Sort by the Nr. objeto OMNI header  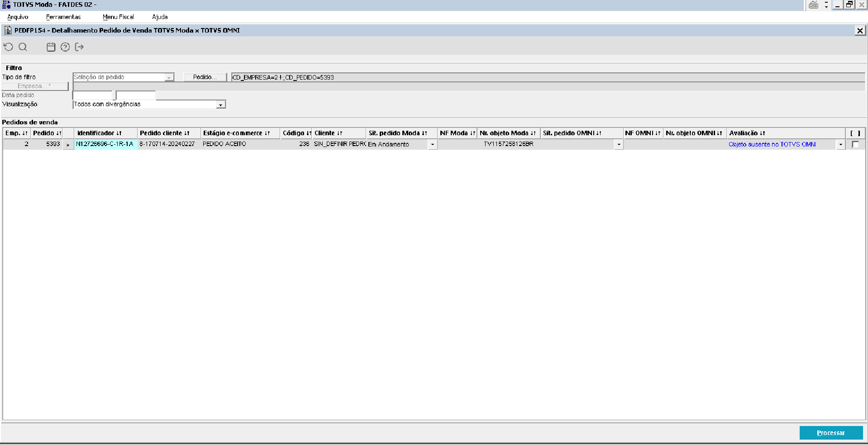click(x=695, y=133)
